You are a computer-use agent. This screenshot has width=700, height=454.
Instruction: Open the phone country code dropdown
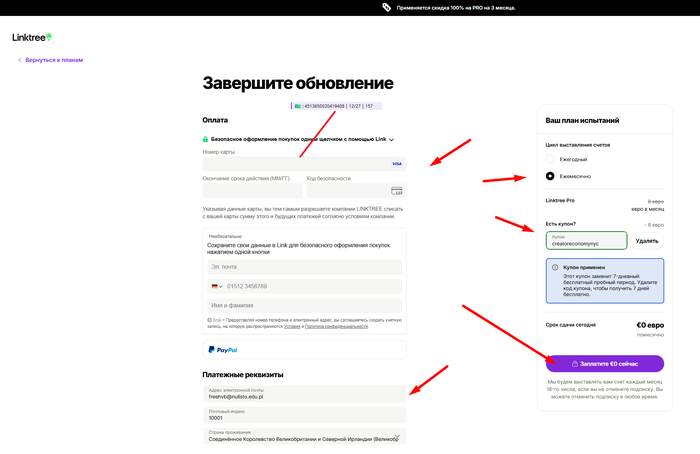click(x=217, y=286)
